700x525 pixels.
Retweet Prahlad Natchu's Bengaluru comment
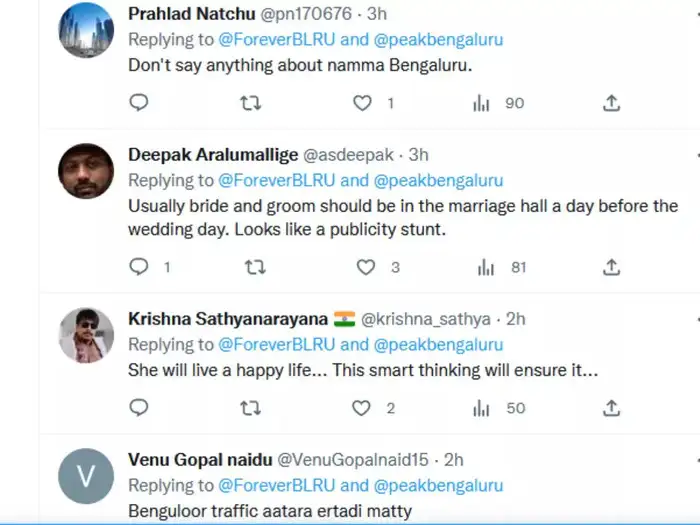[x=250, y=103]
